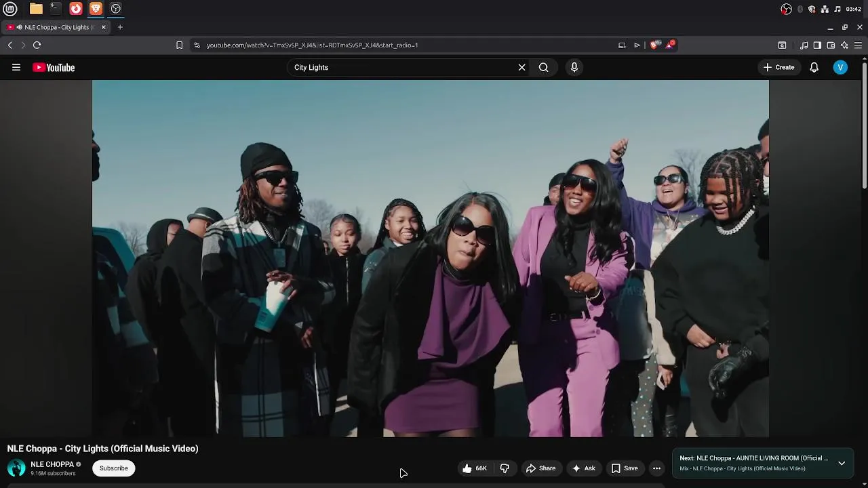Open Brave Wallet icon

tap(831, 45)
